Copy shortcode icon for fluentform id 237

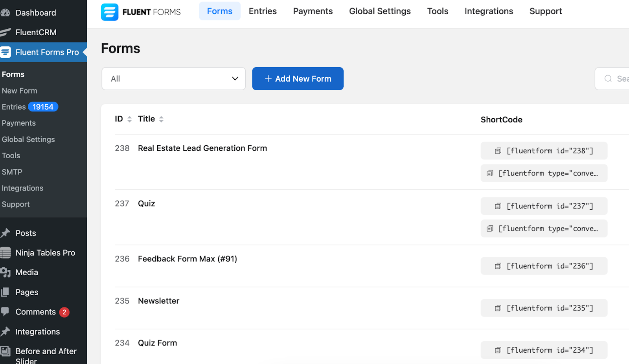(498, 206)
